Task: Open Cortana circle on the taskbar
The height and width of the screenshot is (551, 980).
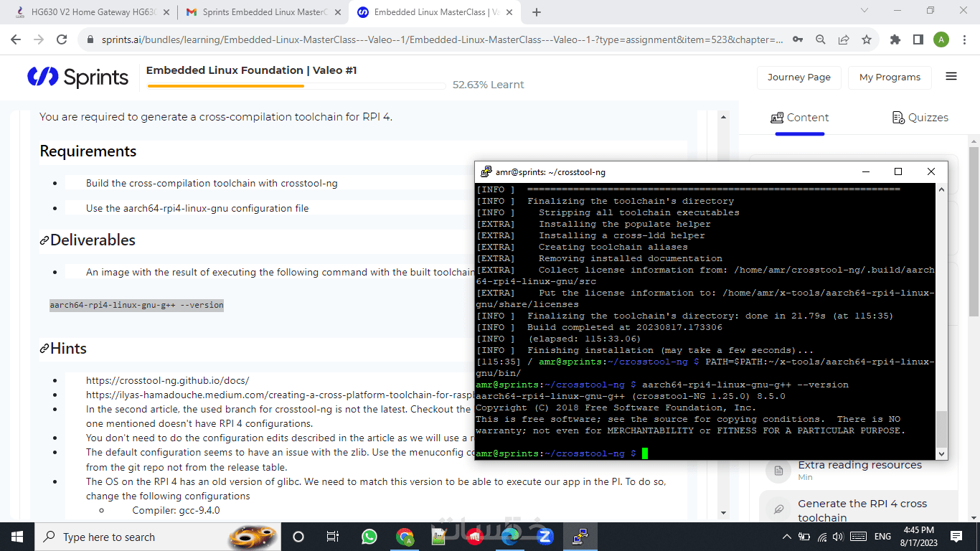Action: 298,537
